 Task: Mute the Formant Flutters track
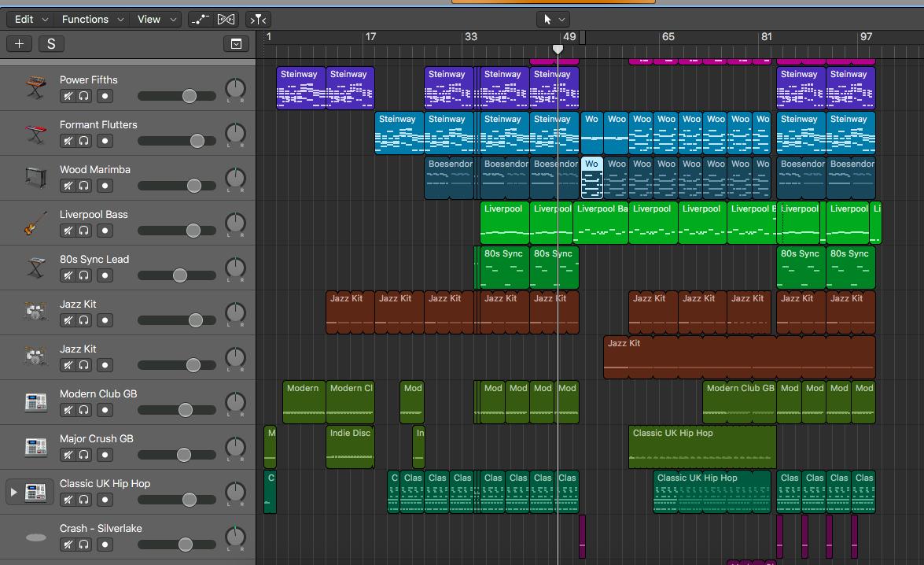point(68,141)
